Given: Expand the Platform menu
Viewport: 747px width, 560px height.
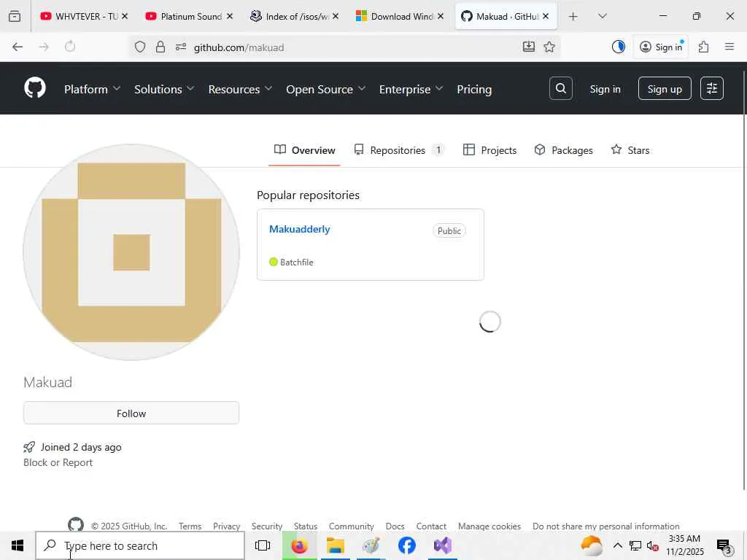Looking at the screenshot, I should (92, 89).
